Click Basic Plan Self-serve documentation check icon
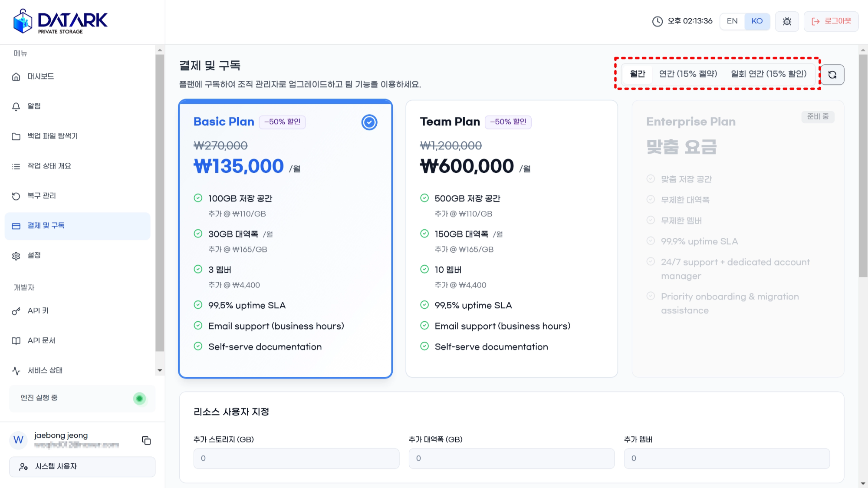 198,346
